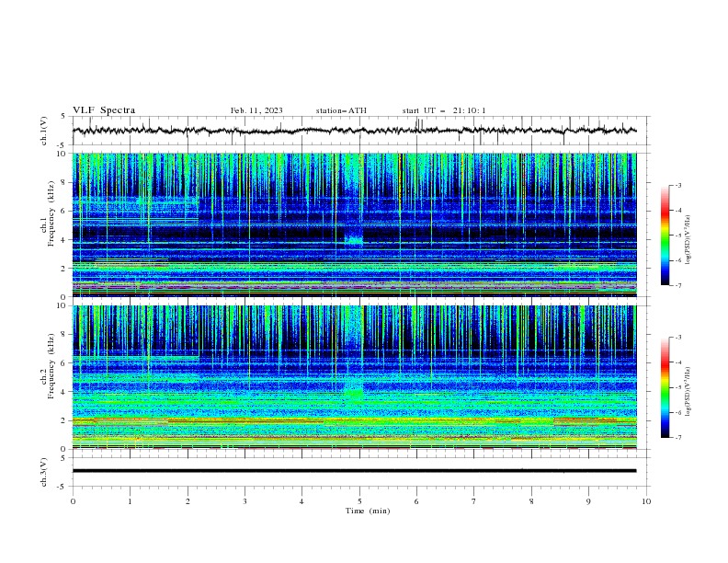This screenshot has width=728, height=563.
Task: Click the "-7" tick on the ch.2 color bar
Action: 677,437
